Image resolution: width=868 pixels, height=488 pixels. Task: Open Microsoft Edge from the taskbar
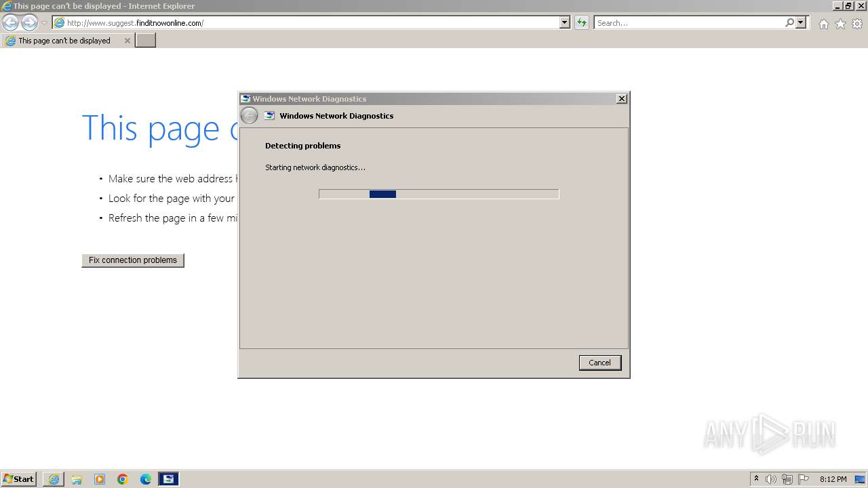[x=146, y=479]
